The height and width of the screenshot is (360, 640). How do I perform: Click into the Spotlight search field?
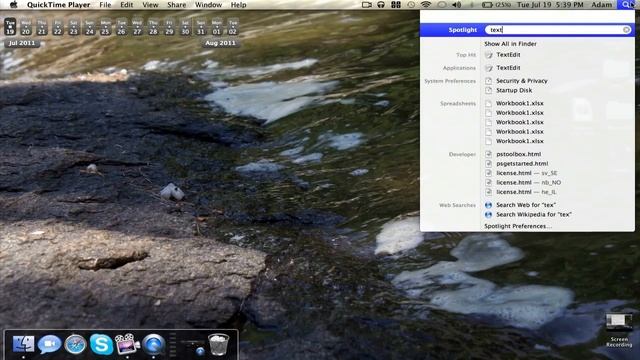[x=558, y=30]
